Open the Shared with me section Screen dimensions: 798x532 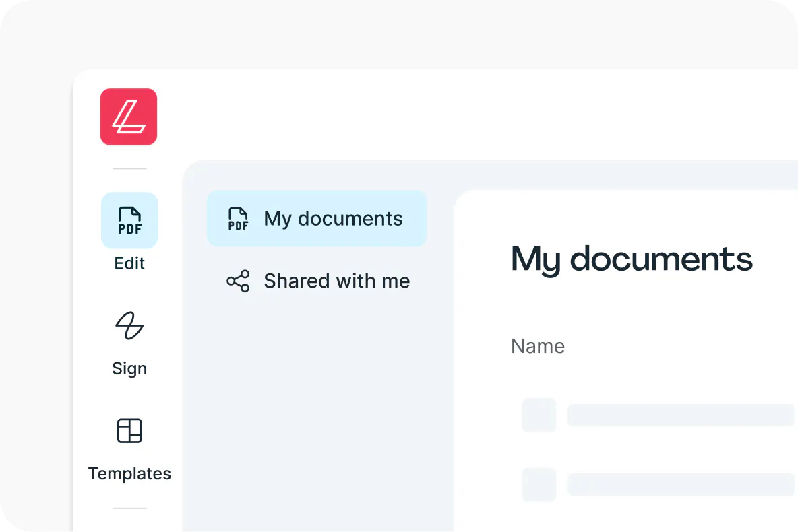[336, 281]
